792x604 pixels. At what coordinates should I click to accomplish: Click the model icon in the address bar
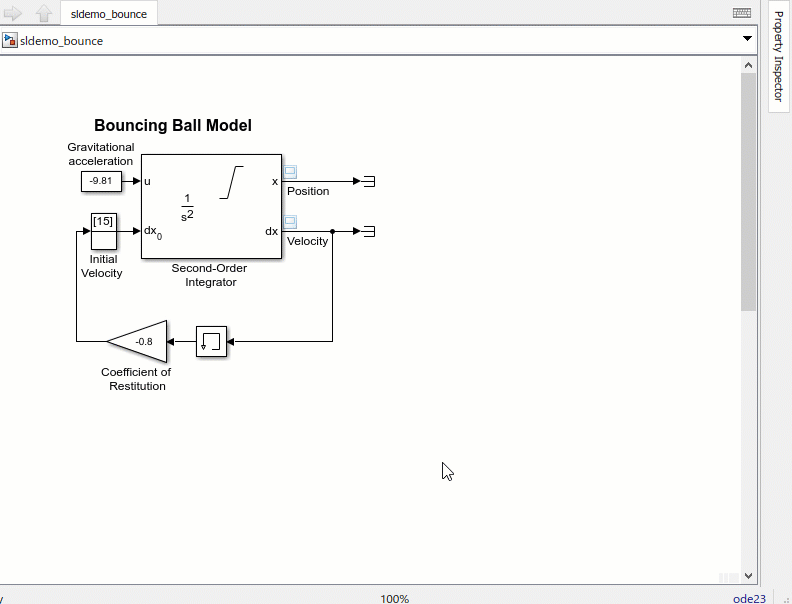10,41
